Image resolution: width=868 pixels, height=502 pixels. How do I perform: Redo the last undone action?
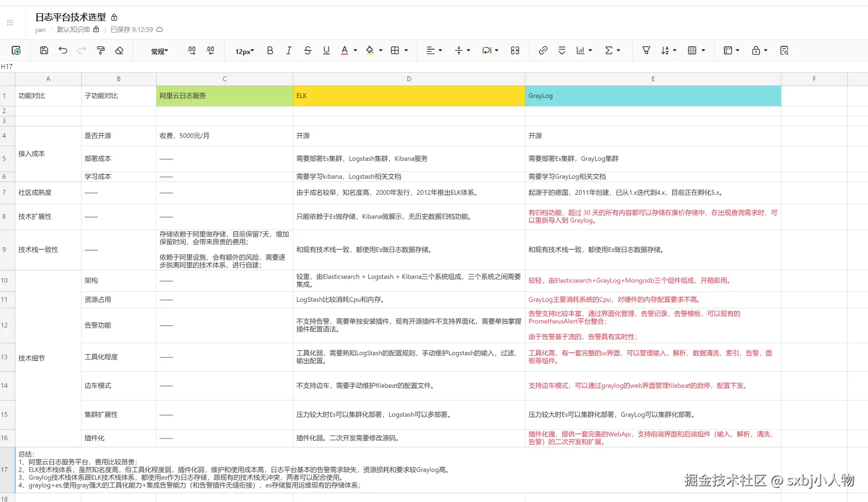pyautogui.click(x=82, y=51)
